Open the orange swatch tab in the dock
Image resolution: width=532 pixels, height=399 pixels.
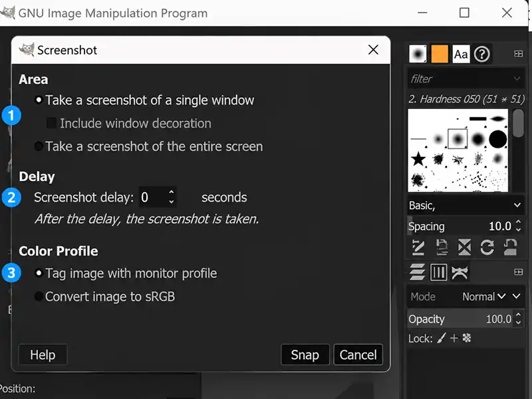440,54
